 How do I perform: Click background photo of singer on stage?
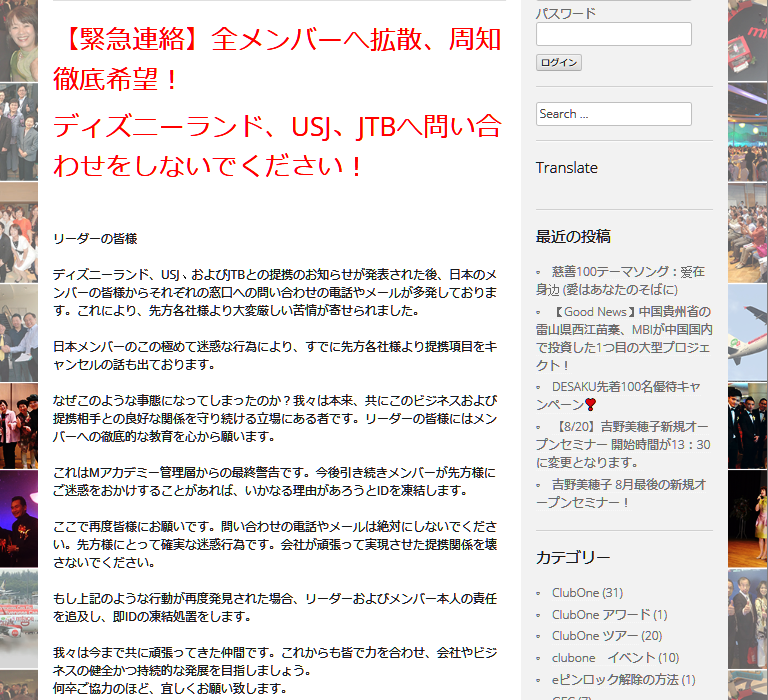pyautogui.click(x=747, y=519)
